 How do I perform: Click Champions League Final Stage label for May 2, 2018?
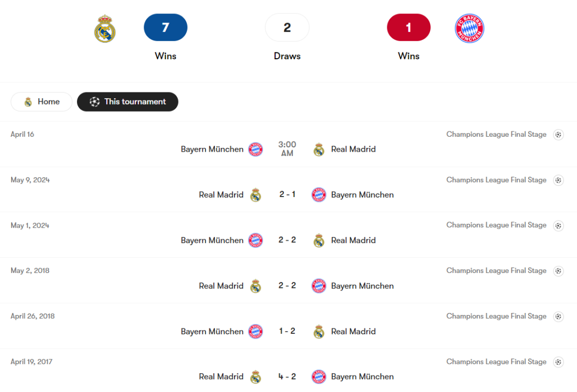click(496, 271)
